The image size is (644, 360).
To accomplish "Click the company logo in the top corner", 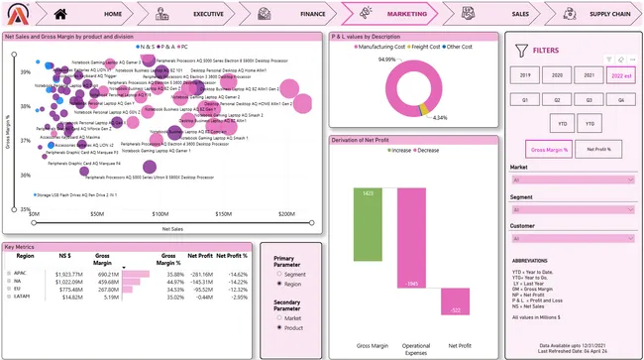I will click(18, 14).
